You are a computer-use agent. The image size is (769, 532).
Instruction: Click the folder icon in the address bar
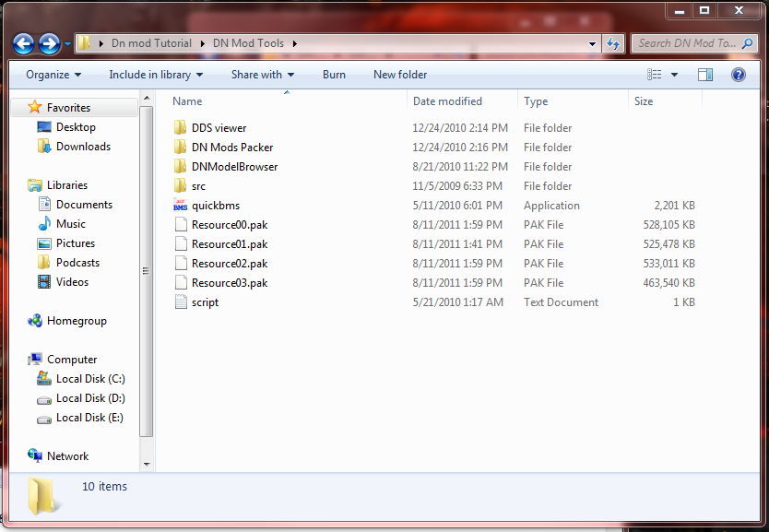pos(84,43)
